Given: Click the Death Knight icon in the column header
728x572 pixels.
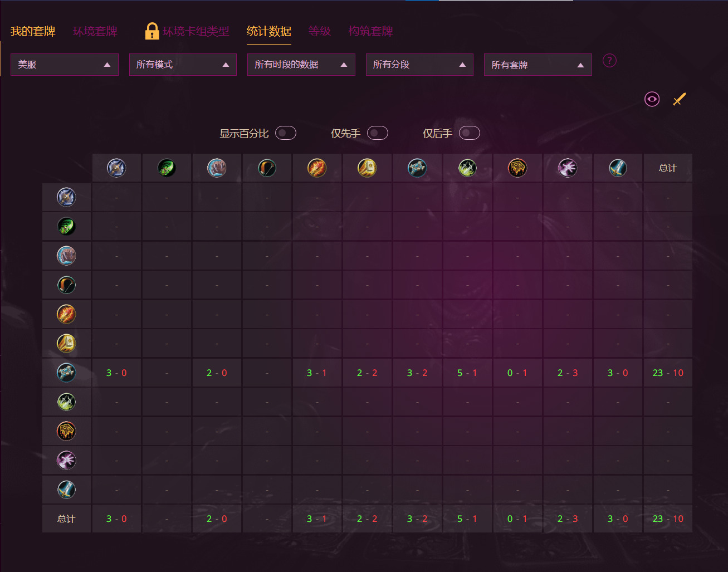Looking at the screenshot, I should (x=116, y=168).
